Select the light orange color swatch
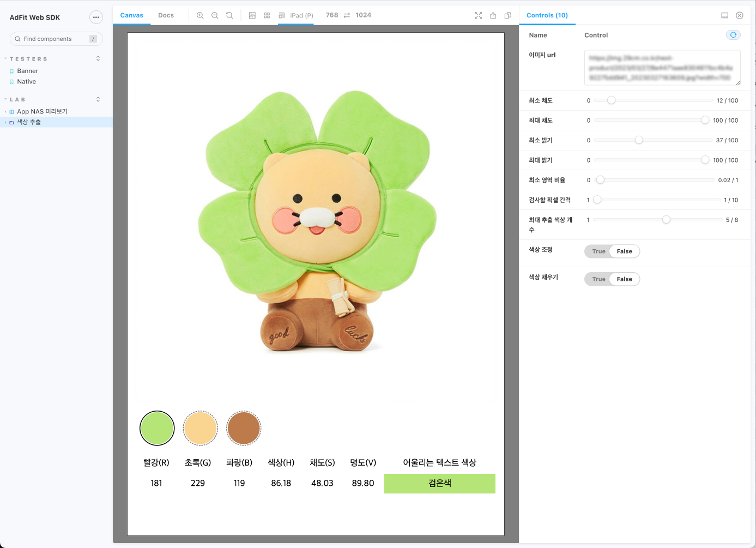The image size is (756, 548). tap(201, 428)
